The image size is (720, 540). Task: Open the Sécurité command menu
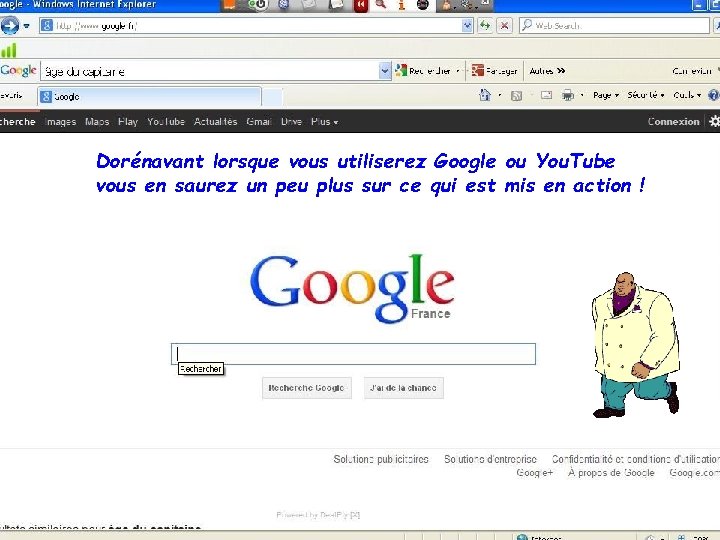[x=646, y=96]
